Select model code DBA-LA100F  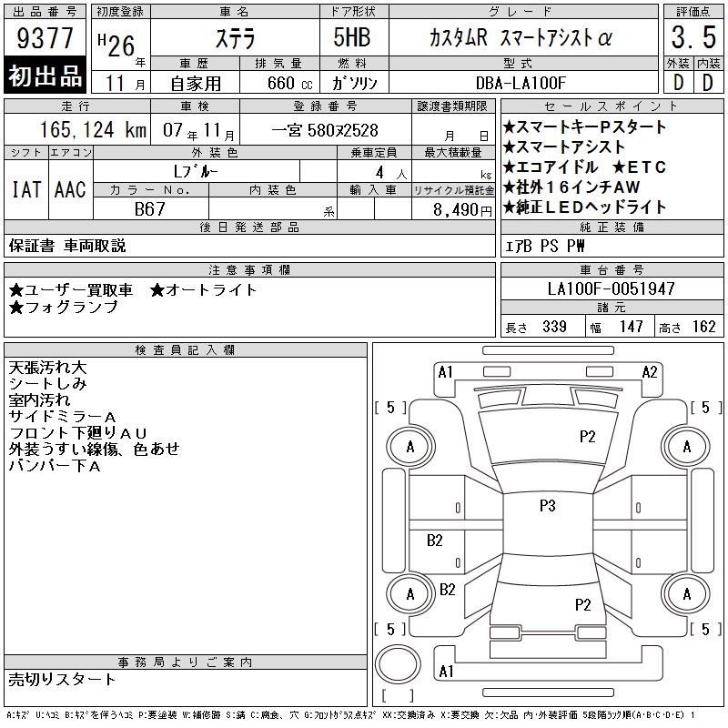click(x=521, y=83)
